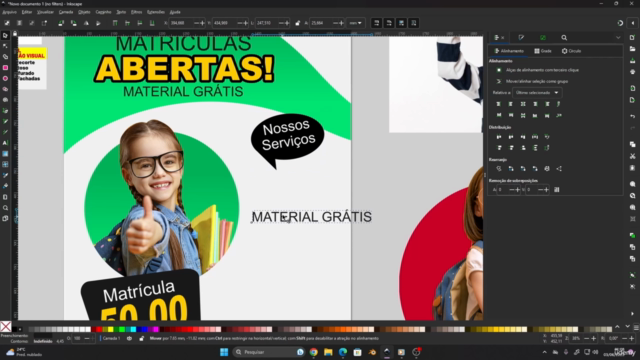Image resolution: width=640 pixels, height=360 pixels.
Task: Open the Ajuda menu
Action: tap(175, 12)
